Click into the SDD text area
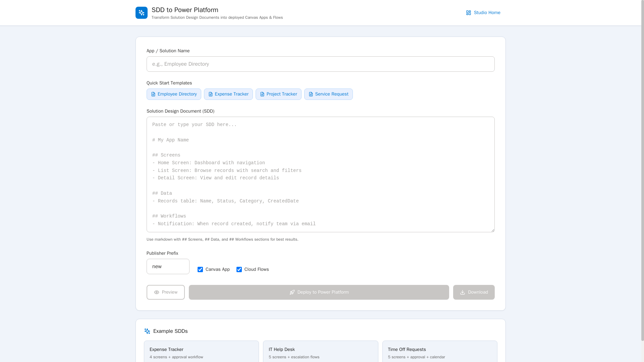 tap(321, 174)
